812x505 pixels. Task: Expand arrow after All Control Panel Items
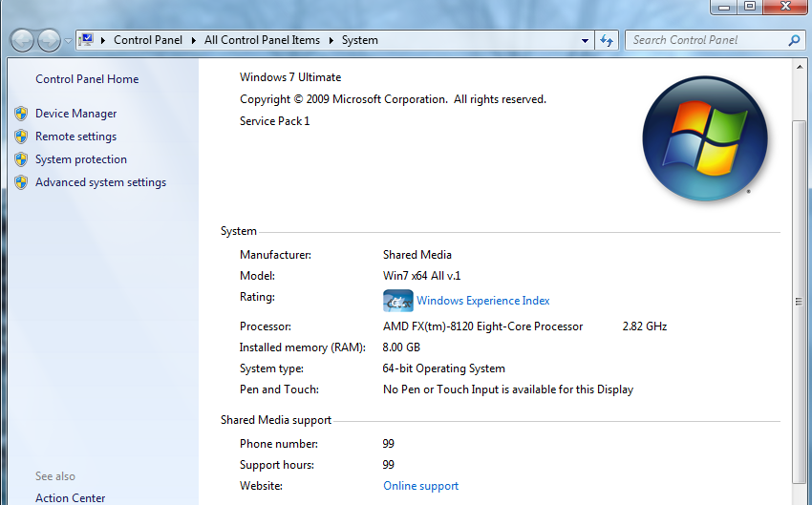[331, 40]
